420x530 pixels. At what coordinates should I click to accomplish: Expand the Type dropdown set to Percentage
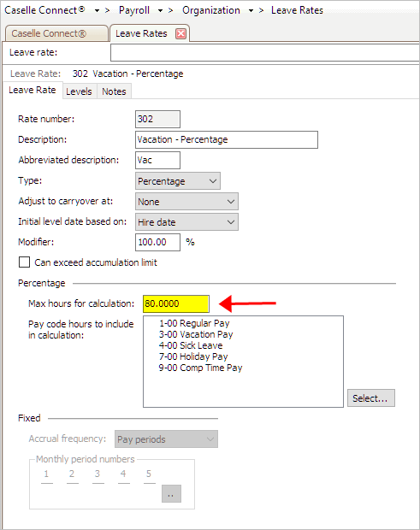[178, 181]
